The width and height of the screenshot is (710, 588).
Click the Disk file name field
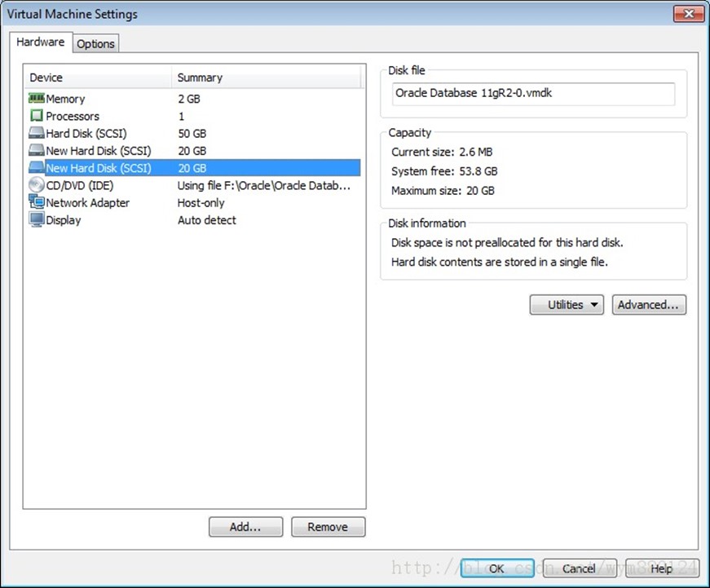click(533, 94)
